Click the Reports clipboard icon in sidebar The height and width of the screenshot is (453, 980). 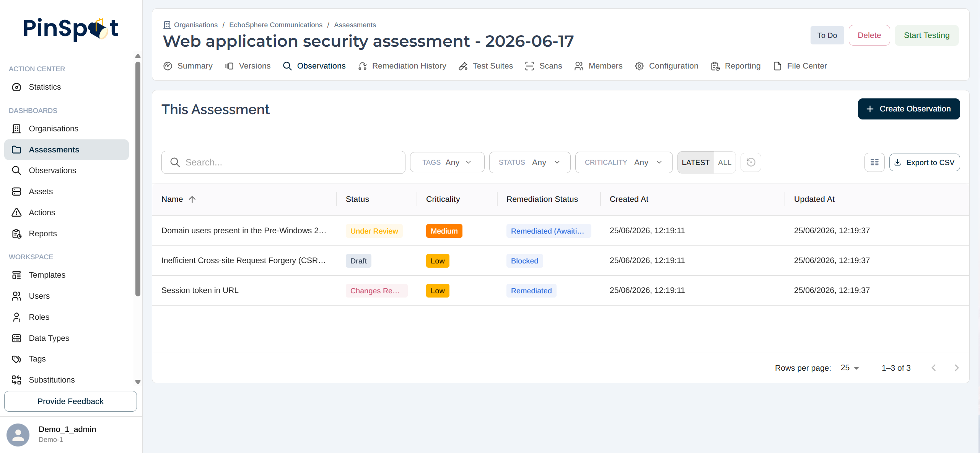click(16, 234)
